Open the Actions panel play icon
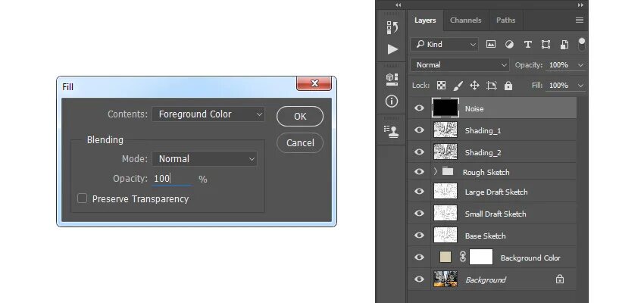Screen dimensions: 644x303 coord(392,49)
